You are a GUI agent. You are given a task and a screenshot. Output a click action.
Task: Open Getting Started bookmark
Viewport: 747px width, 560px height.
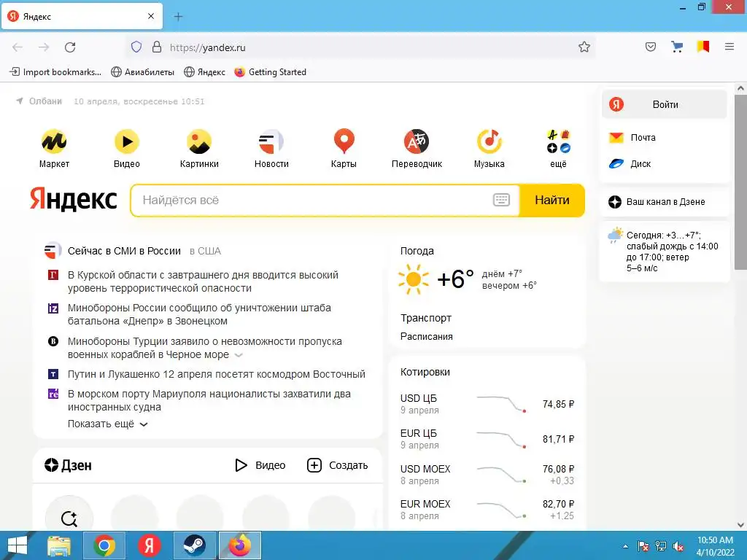(271, 72)
